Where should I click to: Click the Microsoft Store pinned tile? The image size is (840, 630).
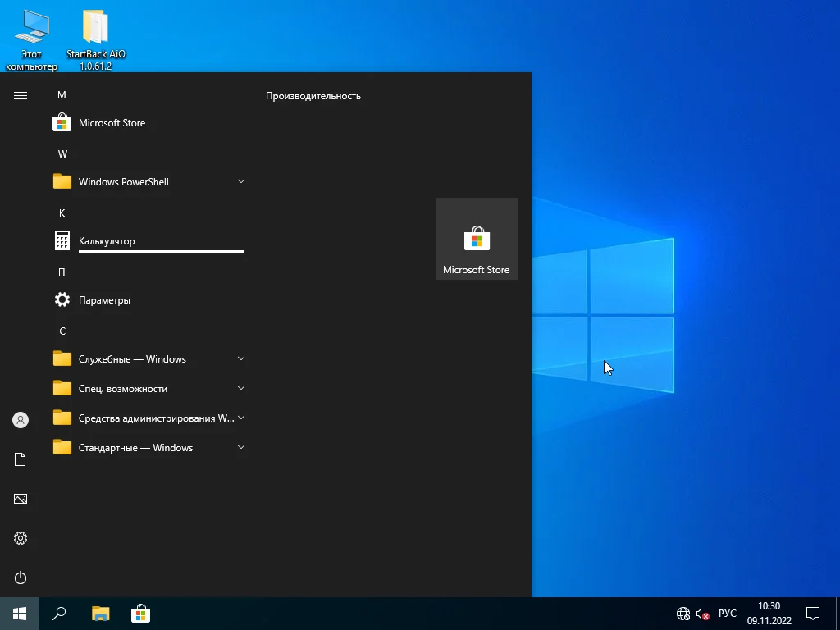[477, 239]
